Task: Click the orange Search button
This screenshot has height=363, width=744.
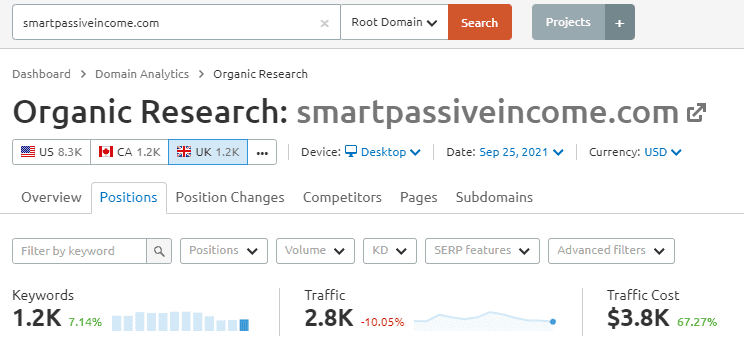Action: [x=480, y=22]
